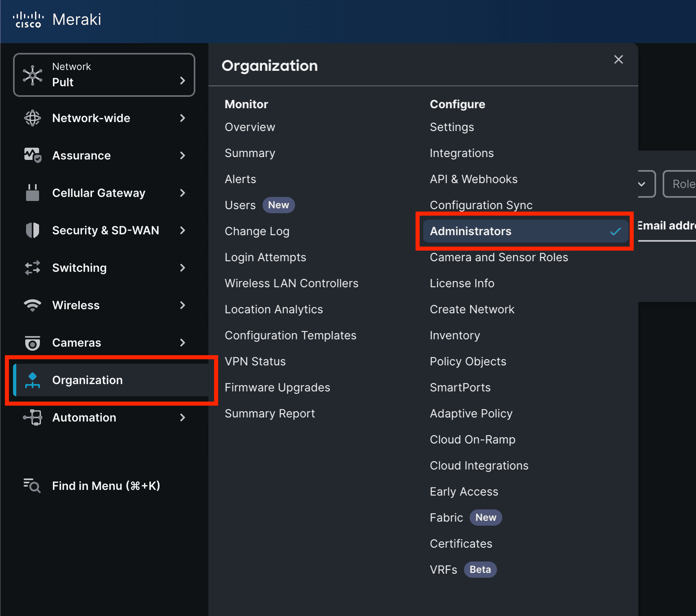Click the Switching arrows icon

pos(33,268)
